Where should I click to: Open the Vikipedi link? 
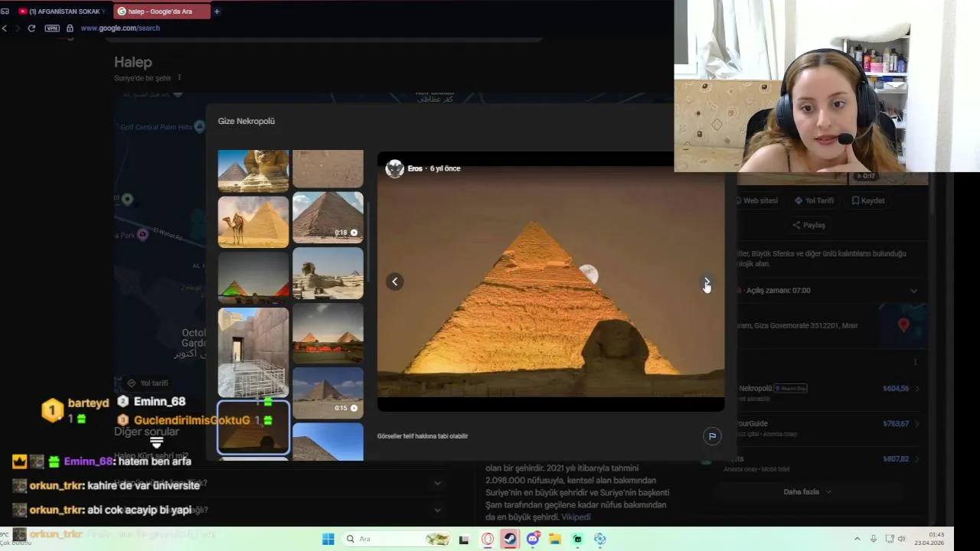coord(576,517)
